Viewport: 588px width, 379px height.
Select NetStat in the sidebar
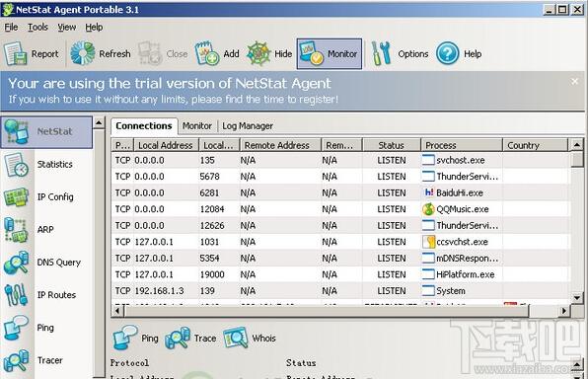pos(46,131)
